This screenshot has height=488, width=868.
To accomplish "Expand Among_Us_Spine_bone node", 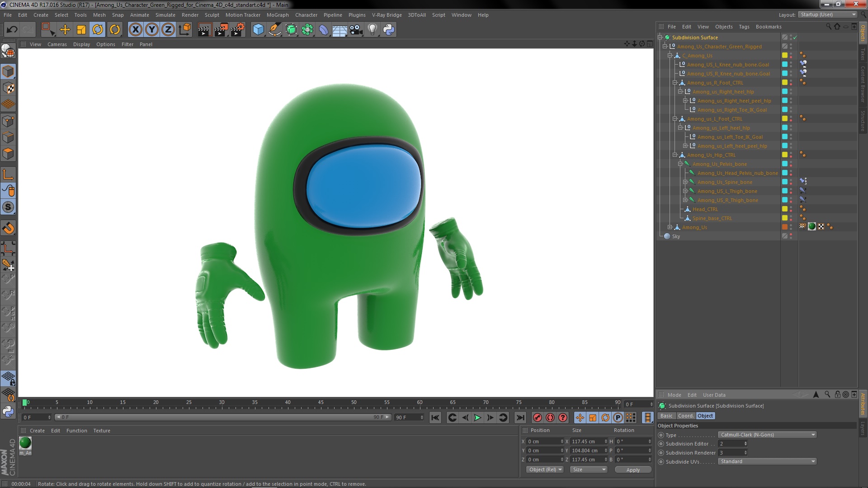I will tap(685, 182).
